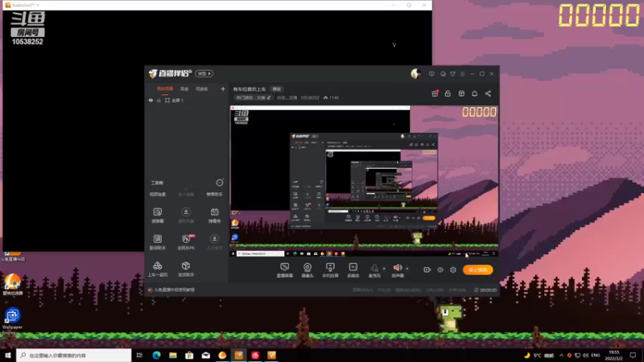Open the 发货助手 box tool
Viewport: 644px width, 362px height.
point(186,269)
